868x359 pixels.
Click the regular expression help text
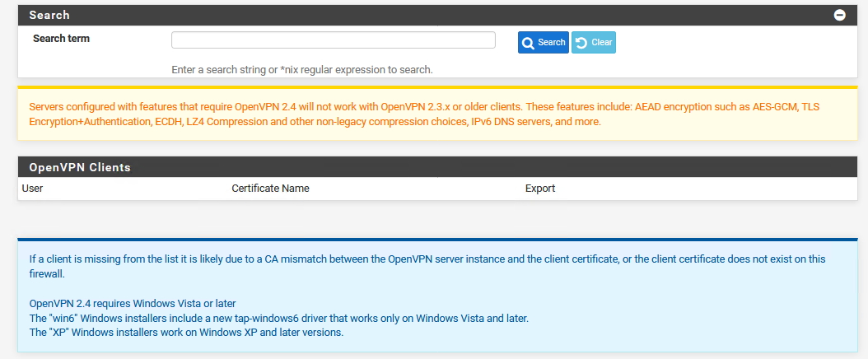coord(301,70)
